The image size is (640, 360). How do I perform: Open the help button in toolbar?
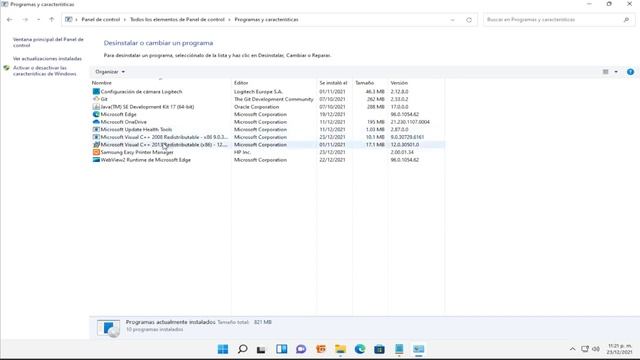630,72
